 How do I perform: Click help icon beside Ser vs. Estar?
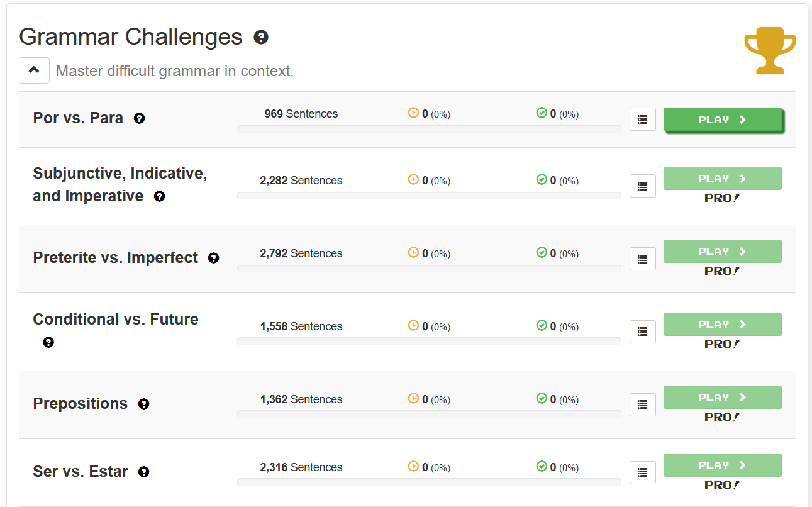pos(144,472)
